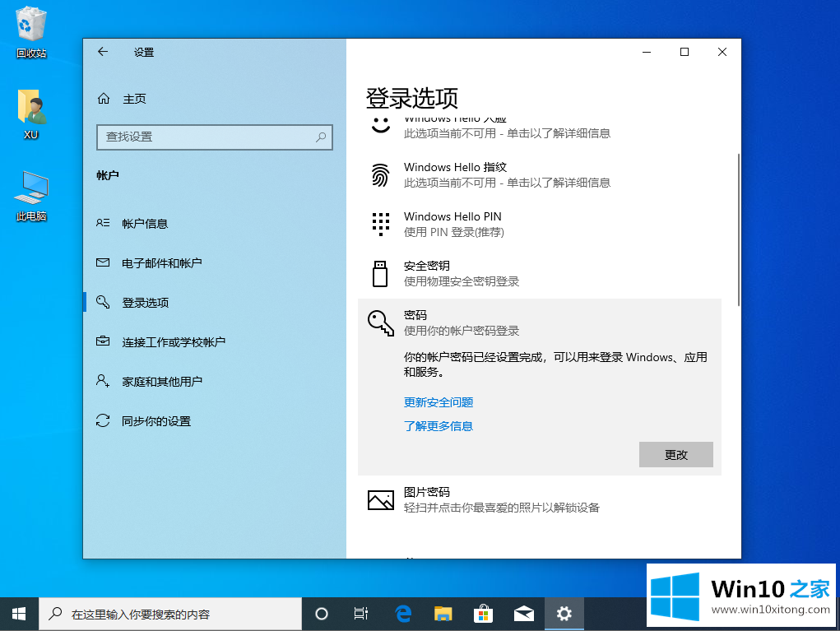
Task: Open Cortana circle on taskbar
Action: click(x=322, y=614)
